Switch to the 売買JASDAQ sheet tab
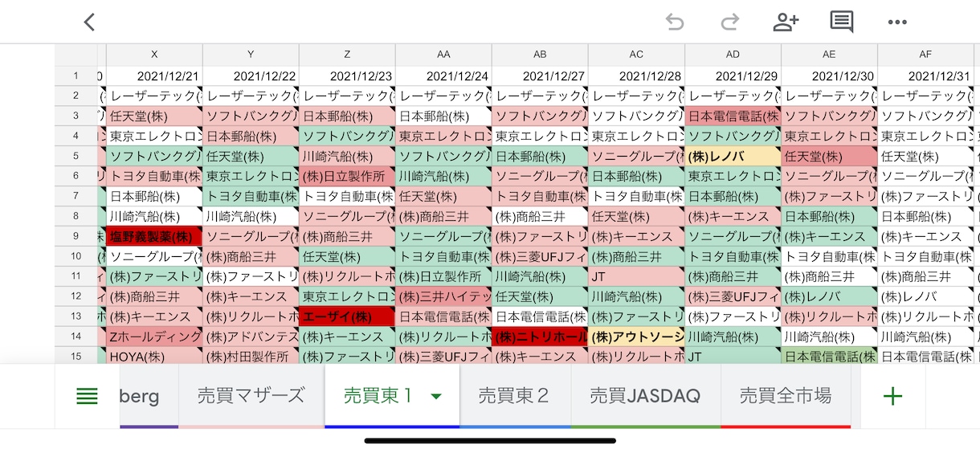The image size is (980, 453). coord(645,395)
